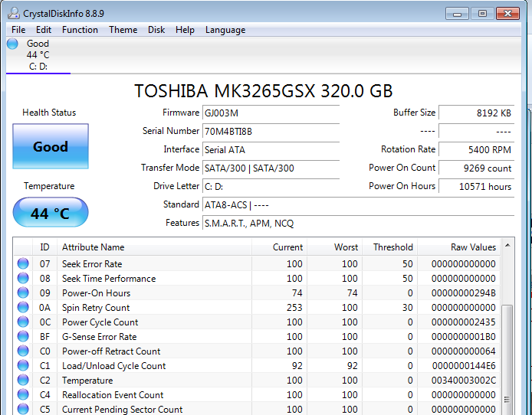
Task: Click the blue status orb for Seek Error Rate
Action: click(x=23, y=264)
